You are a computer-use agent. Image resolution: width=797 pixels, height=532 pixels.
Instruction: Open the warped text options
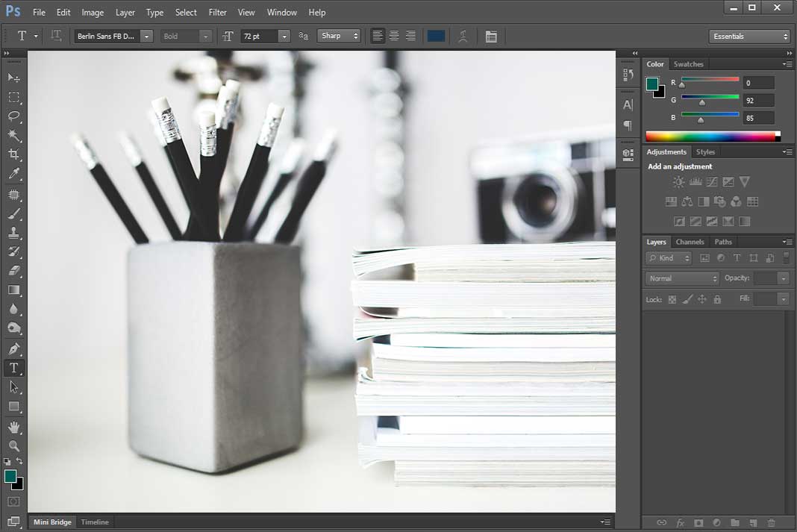463,36
